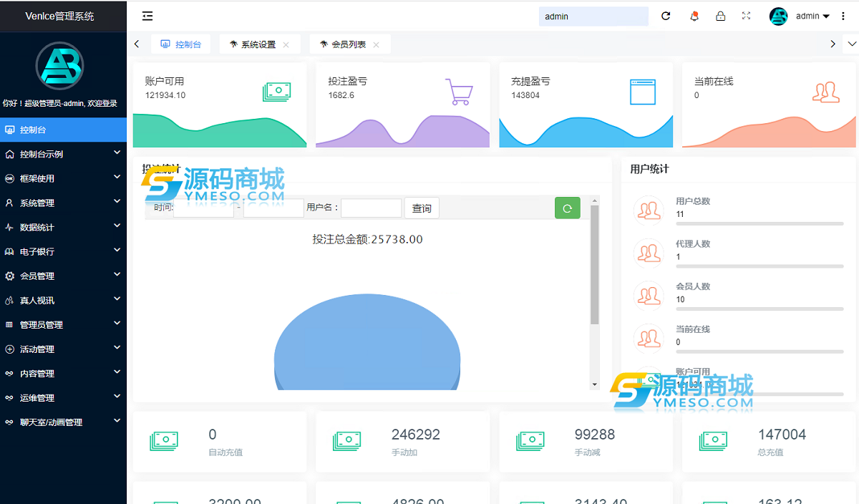This screenshot has height=504, width=859.
Task: Click the green refresh chart button
Action: coord(568,208)
